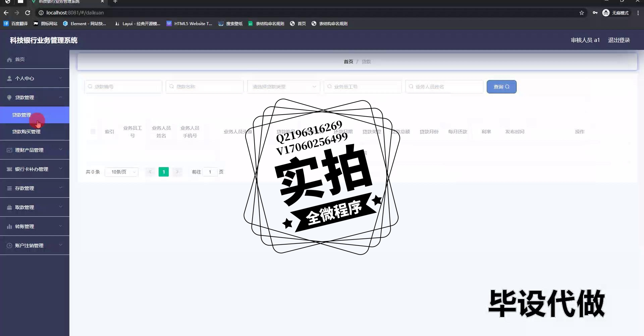Click the home icon beside sidebar 首页
The width and height of the screenshot is (644, 336).
pyautogui.click(x=9, y=60)
